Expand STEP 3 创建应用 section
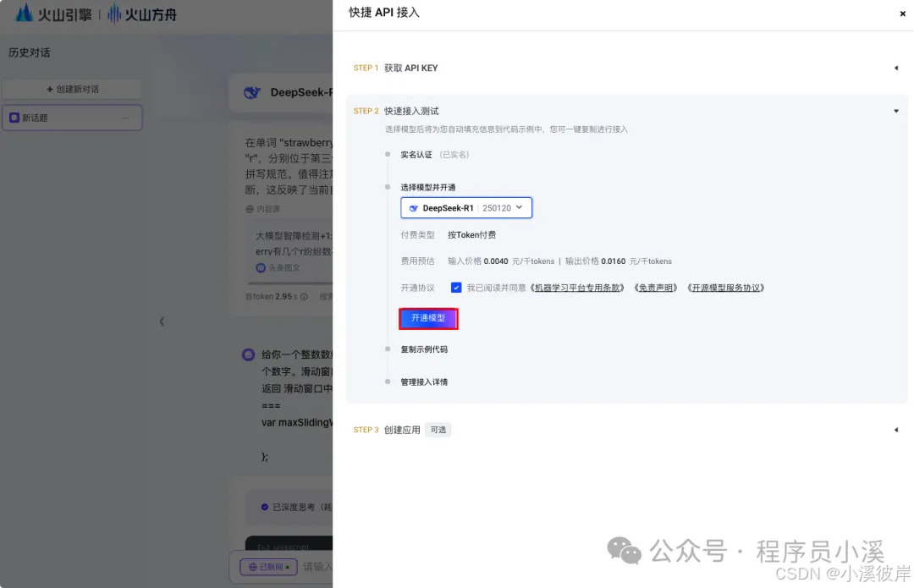The height and width of the screenshot is (588, 914). coord(896,430)
